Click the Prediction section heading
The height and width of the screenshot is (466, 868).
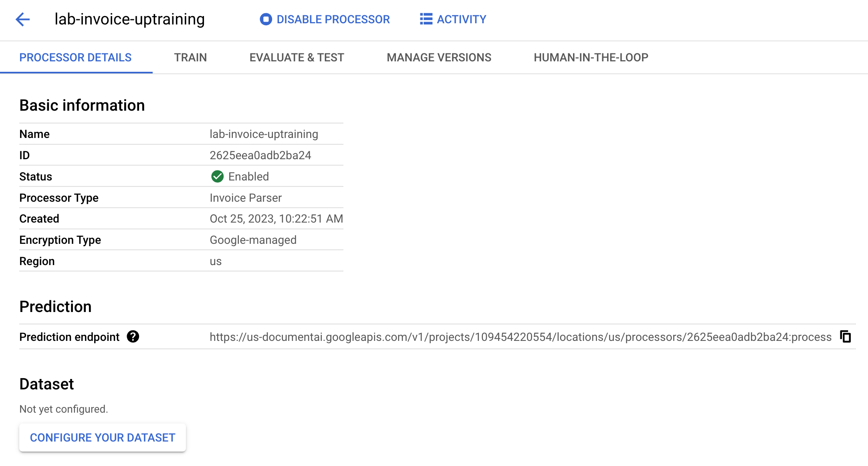click(x=55, y=307)
